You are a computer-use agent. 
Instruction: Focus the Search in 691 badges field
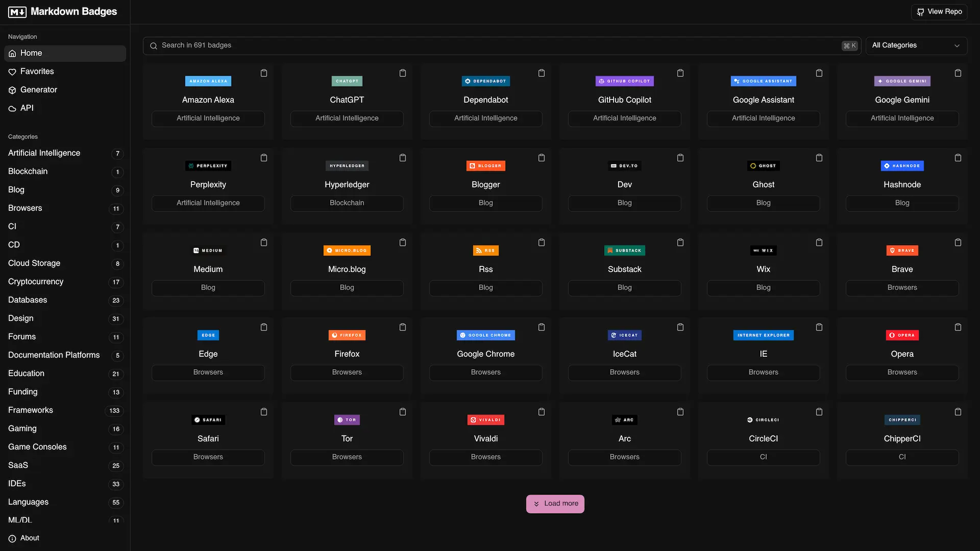click(x=502, y=45)
